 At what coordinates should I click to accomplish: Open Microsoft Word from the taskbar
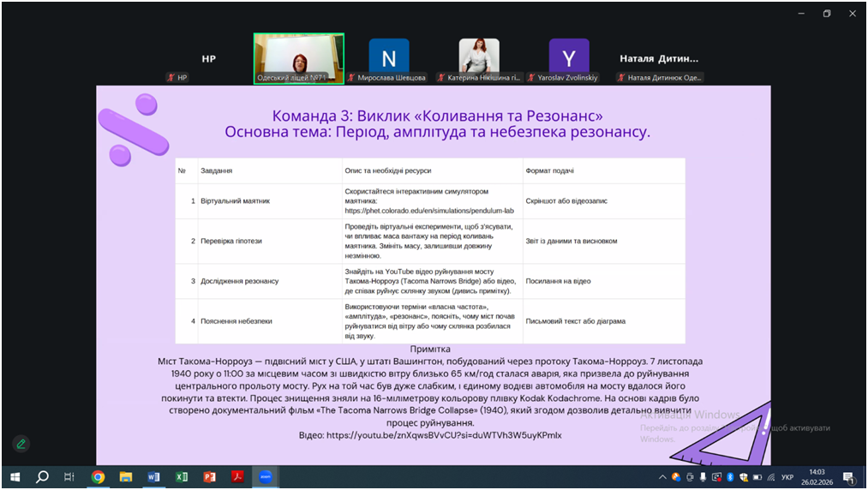[153, 477]
